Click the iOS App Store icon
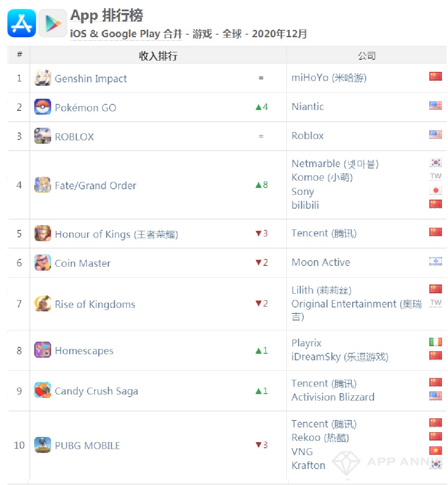448x485 pixels. (22, 23)
